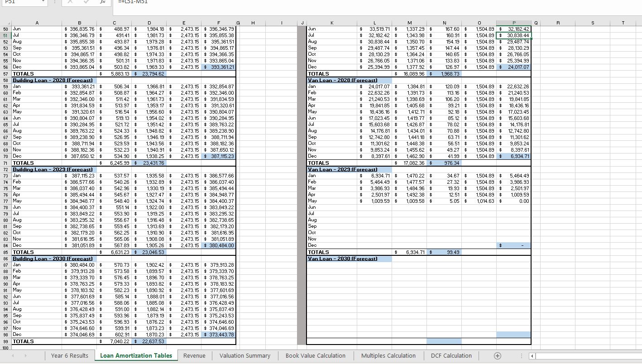Image resolution: width=642 pixels, height=364 pixels.
Task: Select all cells with the corner triangle
Action: pyautogui.click(x=6, y=23)
